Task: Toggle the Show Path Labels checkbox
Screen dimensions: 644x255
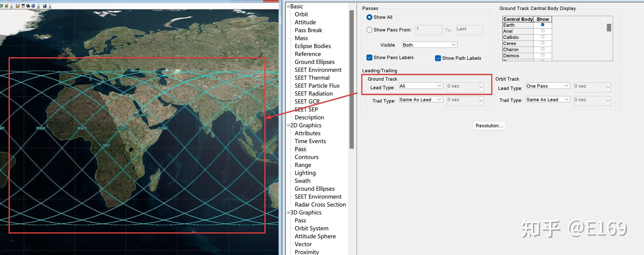Action: coord(438,58)
